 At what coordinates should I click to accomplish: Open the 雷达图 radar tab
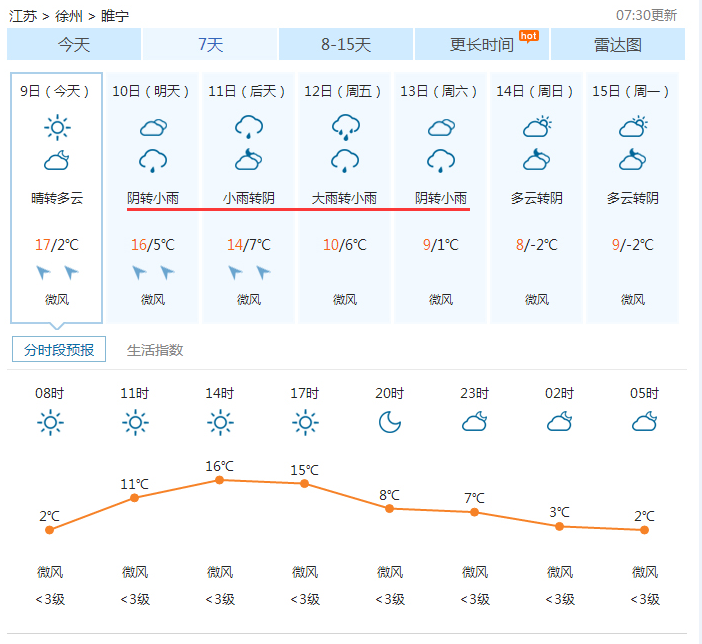coord(618,44)
